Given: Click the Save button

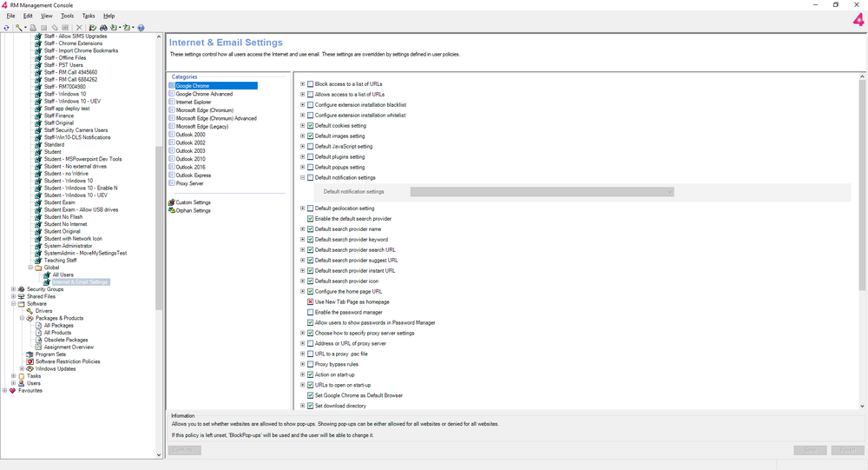Looking at the screenshot, I should 810,450.
